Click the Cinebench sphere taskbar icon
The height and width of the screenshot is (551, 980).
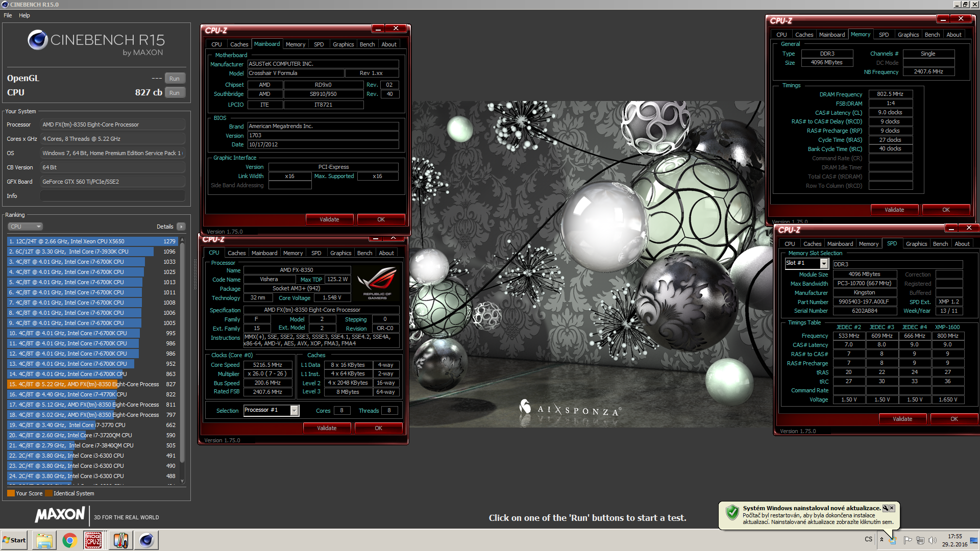point(146,540)
